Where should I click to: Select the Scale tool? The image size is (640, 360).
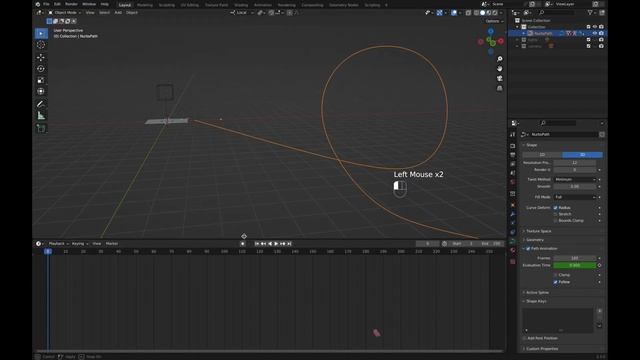pos(41,80)
